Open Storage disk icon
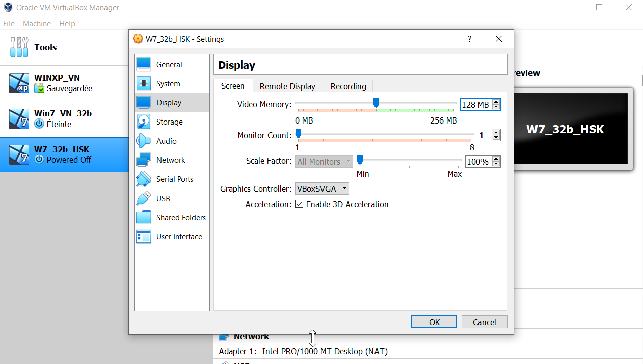The image size is (643, 364). point(144,122)
